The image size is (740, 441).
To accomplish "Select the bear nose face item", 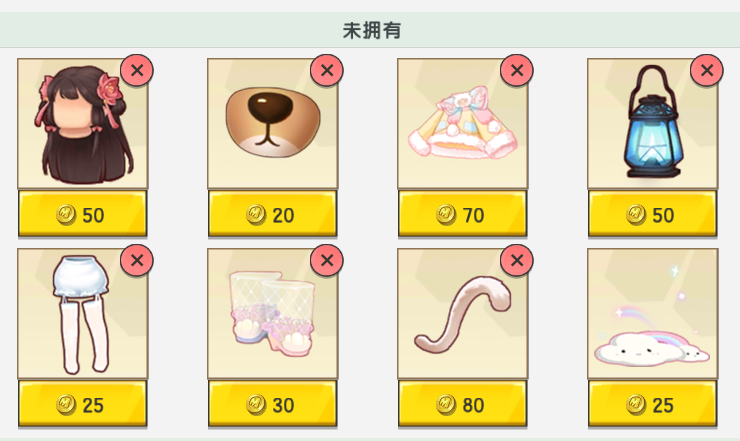I will [273, 124].
